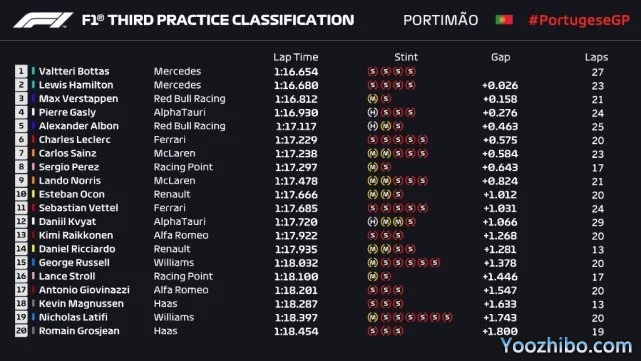Click the medium tyre icon in Verstappen's stint
Image resolution: width=641 pixels, height=361 pixels.
pos(372,99)
